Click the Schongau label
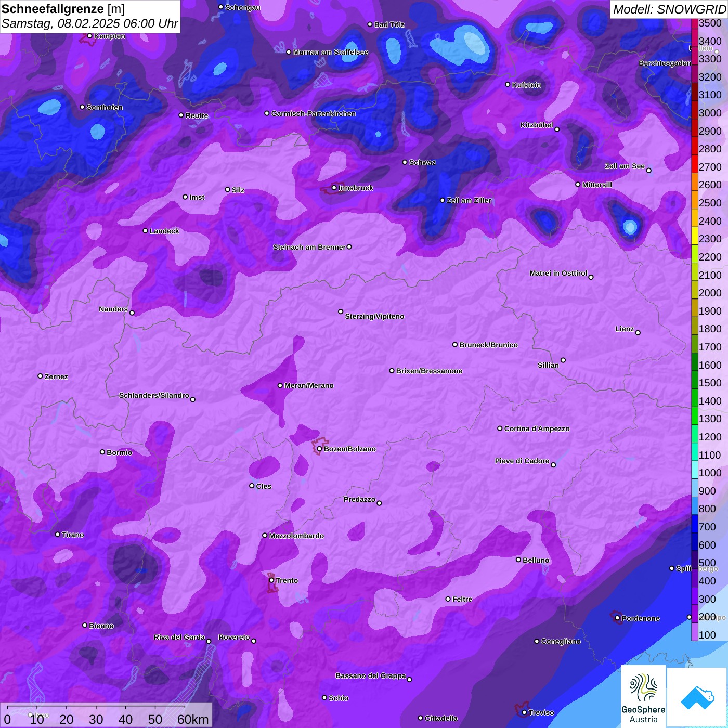 [242, 7]
